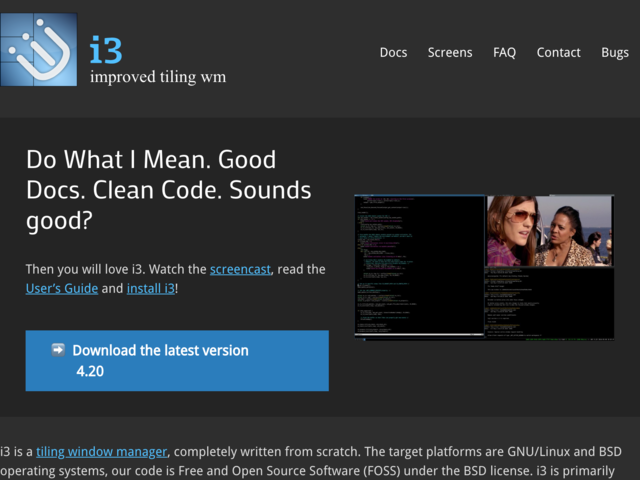Click the i3 desktop screenshot thumbnail
The height and width of the screenshot is (480, 640).
[x=484, y=267]
